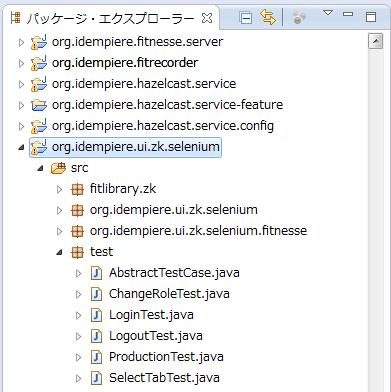Click LoginTest.java file icon
The height and width of the screenshot is (392, 391).
click(x=96, y=315)
